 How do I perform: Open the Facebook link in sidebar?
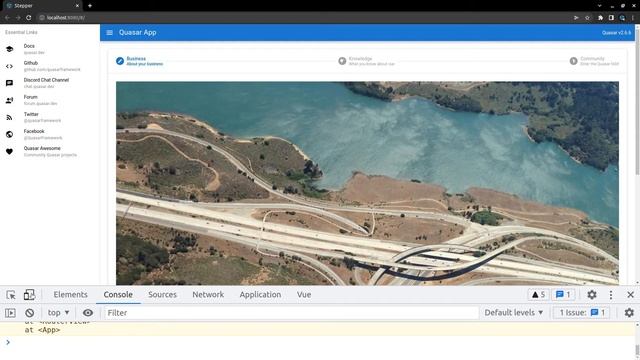50,135
